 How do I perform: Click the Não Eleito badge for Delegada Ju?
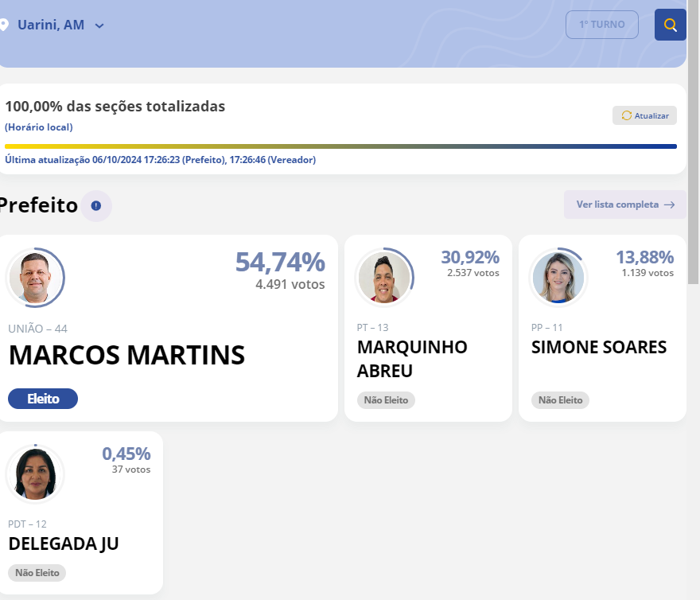[37, 572]
